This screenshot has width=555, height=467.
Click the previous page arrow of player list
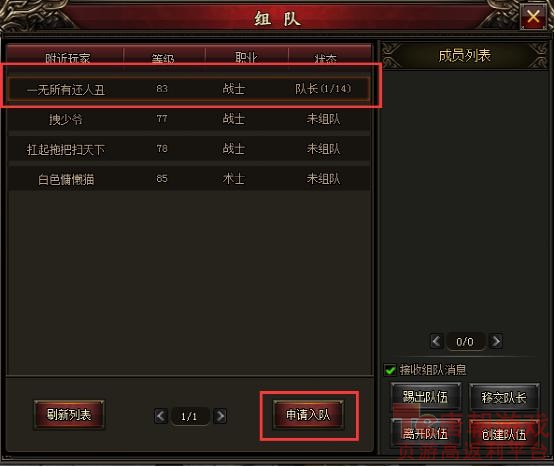coord(161,416)
